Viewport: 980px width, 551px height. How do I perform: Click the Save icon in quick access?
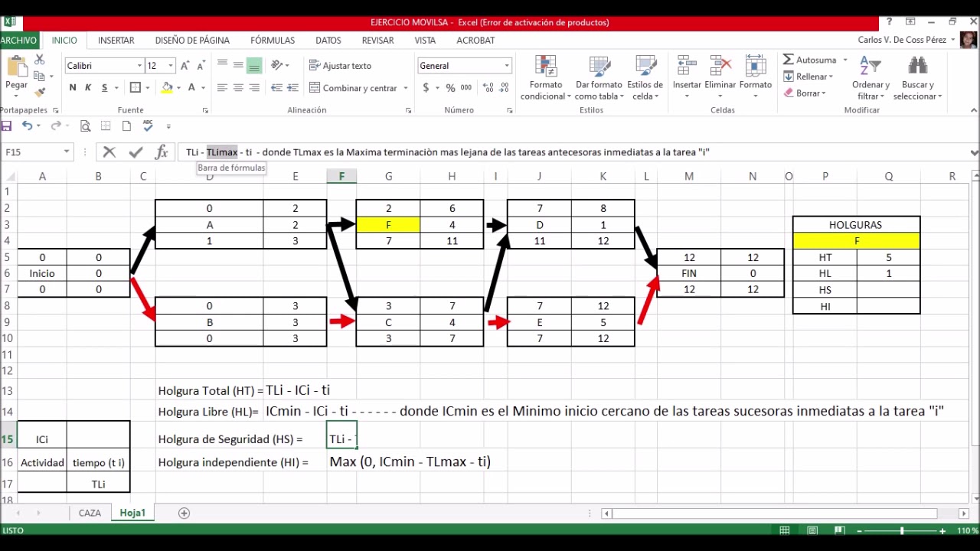(7, 126)
